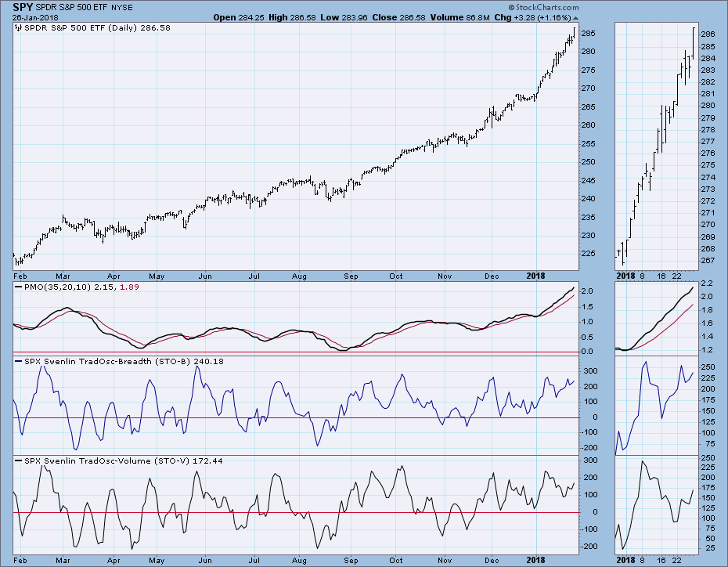Click the 267 label on the zoom panel axis
Screen dimensions: 728x567
point(708,261)
